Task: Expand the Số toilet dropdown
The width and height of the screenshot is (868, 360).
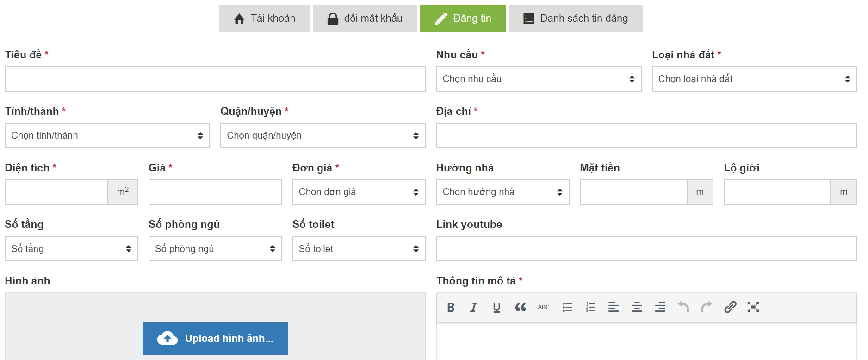Action: click(x=359, y=249)
